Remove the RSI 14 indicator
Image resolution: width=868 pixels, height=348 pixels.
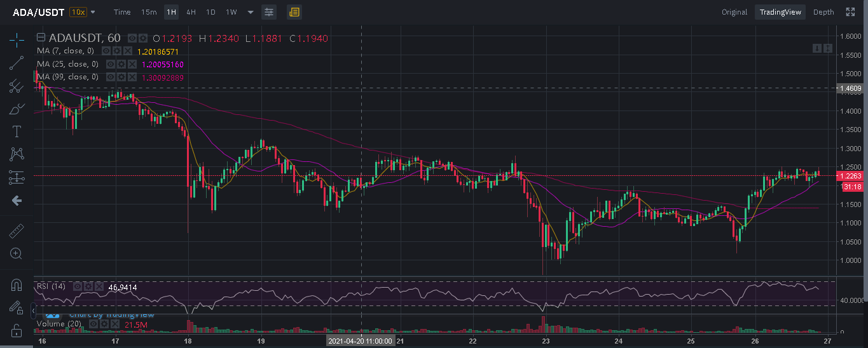99,286
